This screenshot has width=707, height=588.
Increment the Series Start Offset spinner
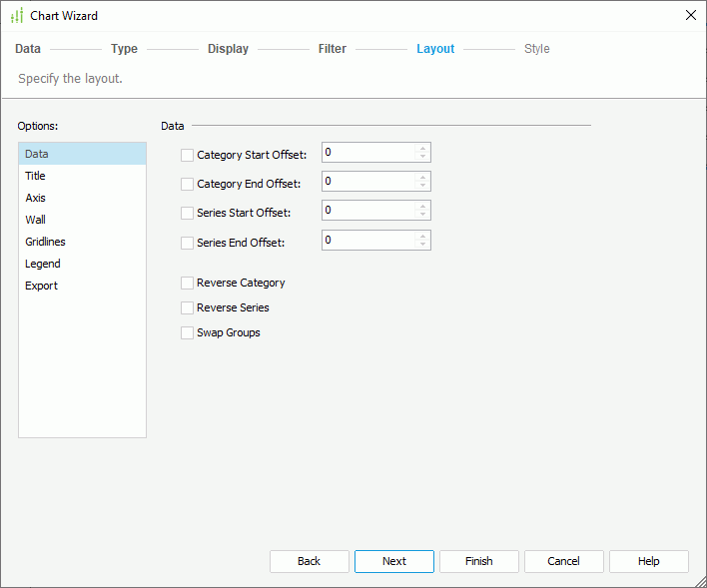tap(423, 206)
